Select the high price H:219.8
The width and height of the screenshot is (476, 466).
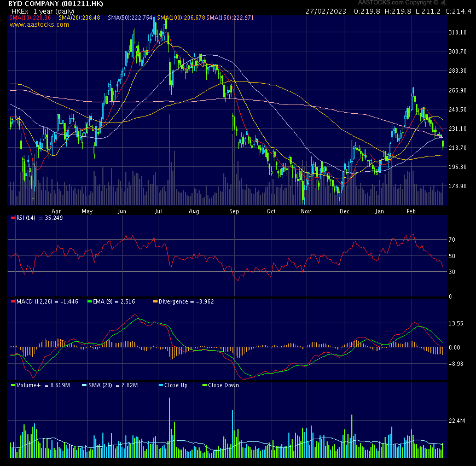pyautogui.click(x=398, y=11)
